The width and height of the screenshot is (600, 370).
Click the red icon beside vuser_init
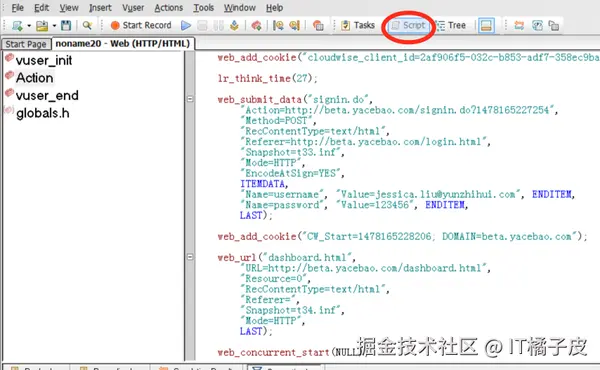[x=9, y=58]
